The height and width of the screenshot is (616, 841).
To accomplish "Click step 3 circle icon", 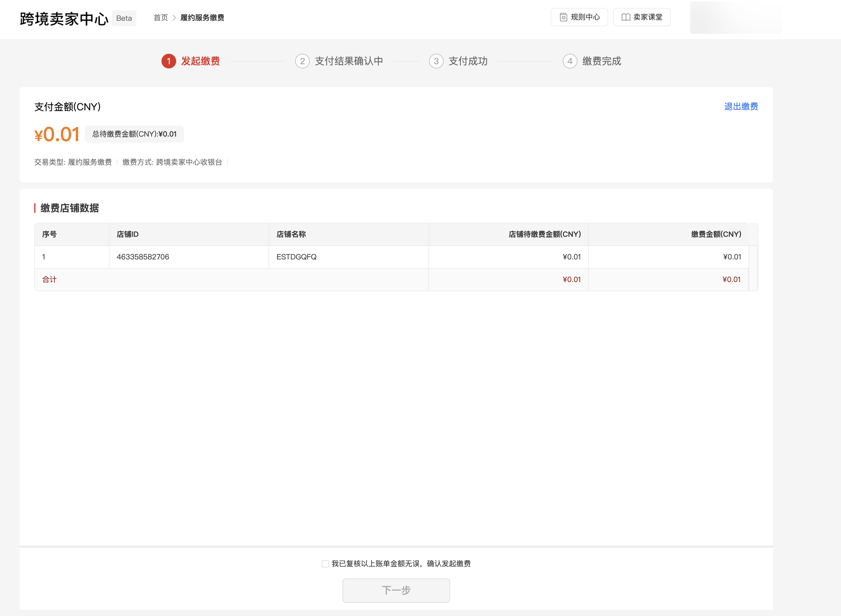I will 436,61.
